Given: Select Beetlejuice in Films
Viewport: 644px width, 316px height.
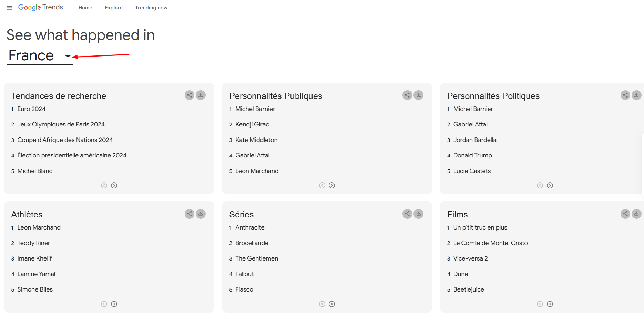Looking at the screenshot, I should [469, 289].
